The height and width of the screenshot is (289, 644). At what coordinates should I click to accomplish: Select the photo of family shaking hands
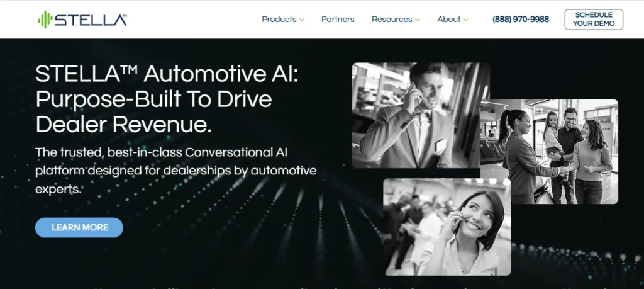tap(549, 152)
